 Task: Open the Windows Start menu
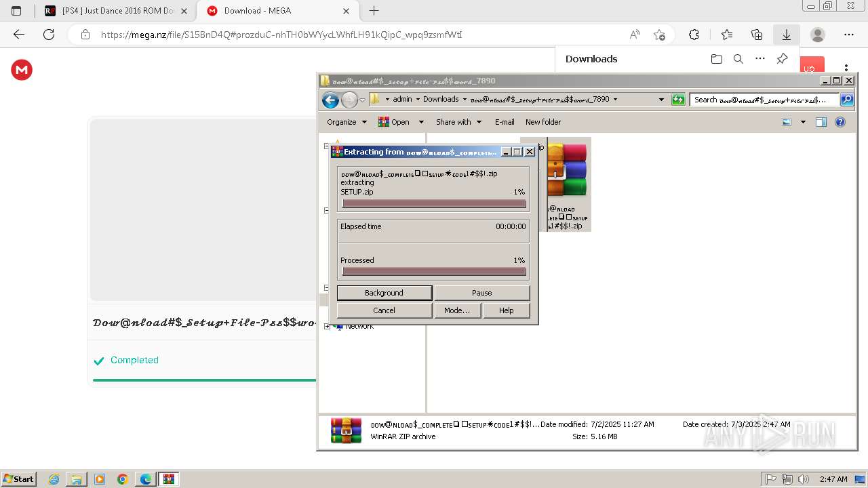click(x=18, y=479)
